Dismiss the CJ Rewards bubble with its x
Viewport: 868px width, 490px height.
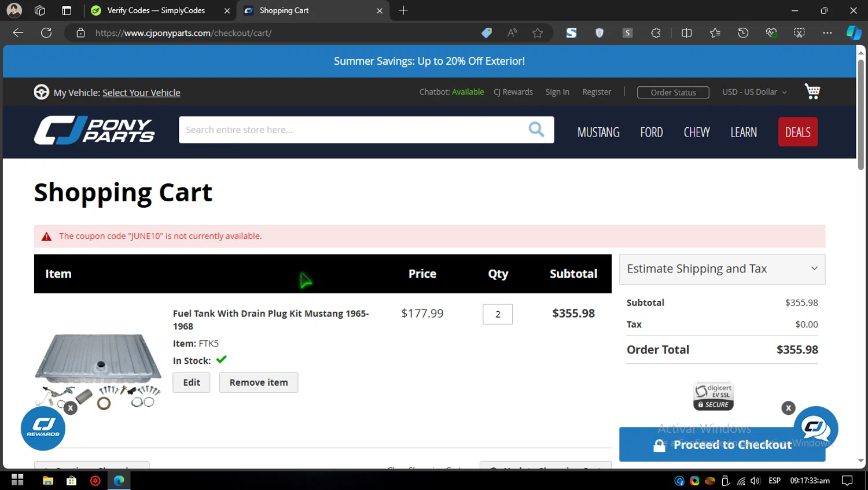tap(70, 408)
